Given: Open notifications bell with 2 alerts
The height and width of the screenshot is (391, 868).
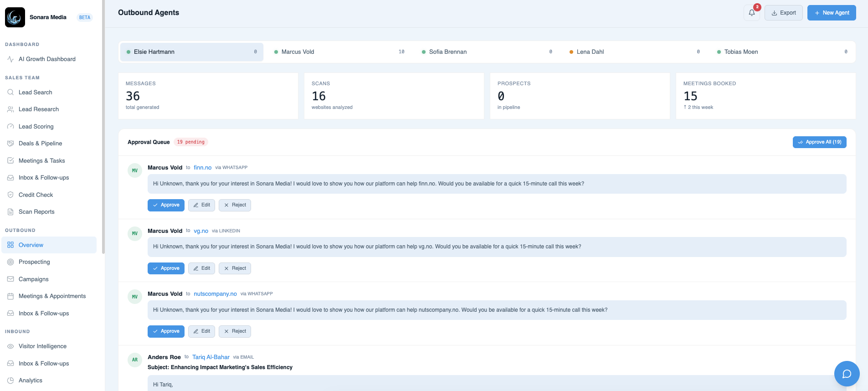Looking at the screenshot, I should coord(752,13).
